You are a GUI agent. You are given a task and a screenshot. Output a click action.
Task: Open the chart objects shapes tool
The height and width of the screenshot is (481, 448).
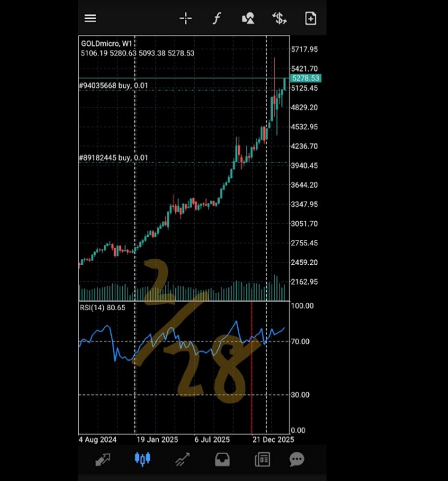[248, 18]
